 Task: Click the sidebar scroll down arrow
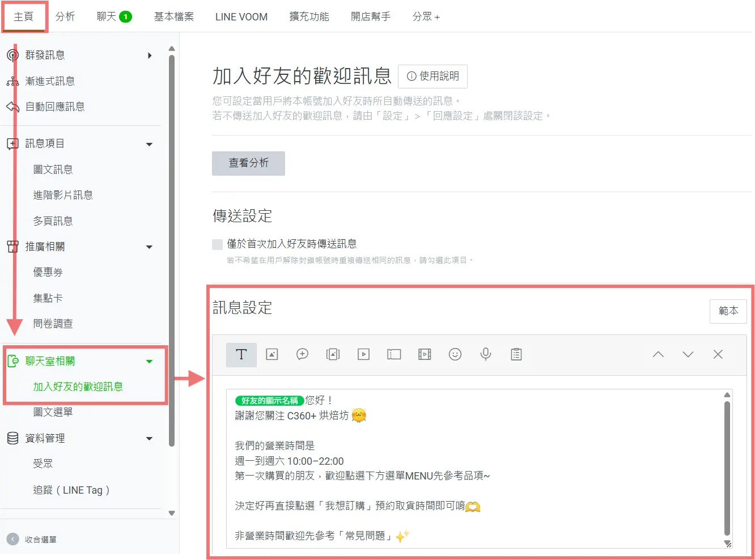[172, 514]
